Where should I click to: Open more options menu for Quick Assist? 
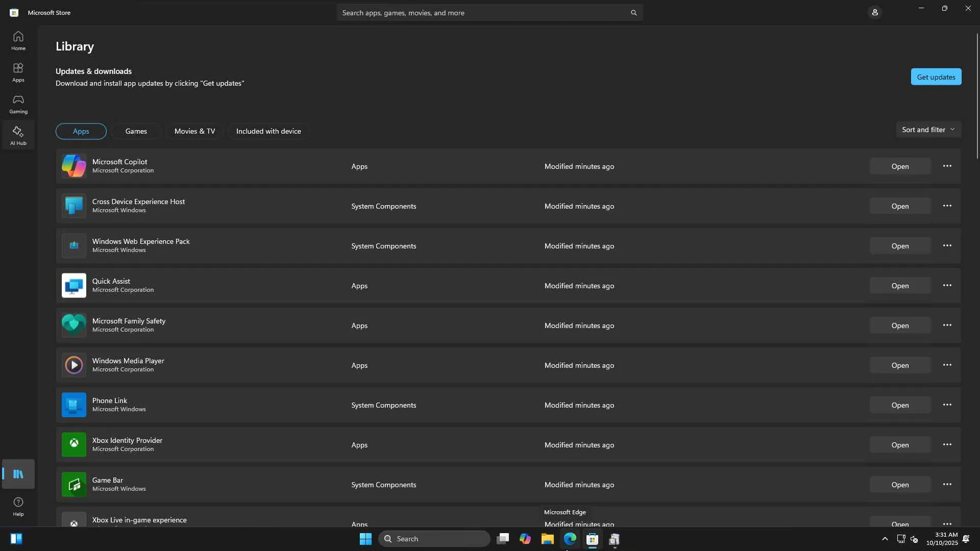pos(947,286)
